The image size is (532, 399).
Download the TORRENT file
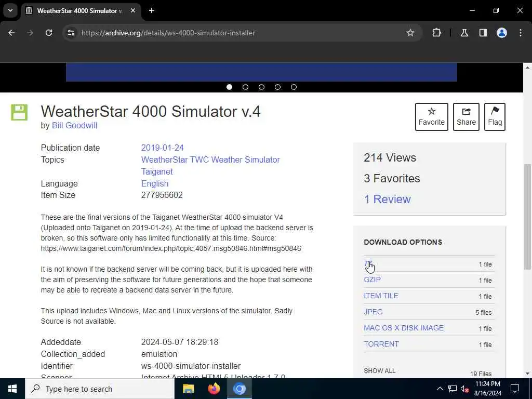pos(381,344)
